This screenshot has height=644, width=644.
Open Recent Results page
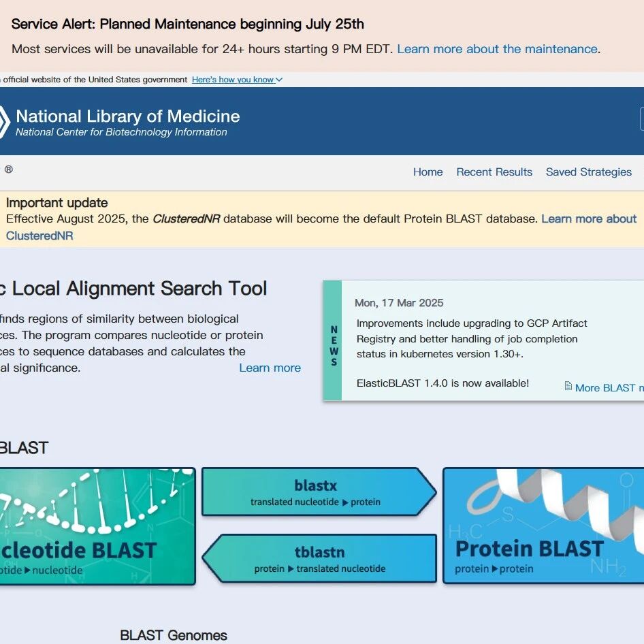click(494, 172)
